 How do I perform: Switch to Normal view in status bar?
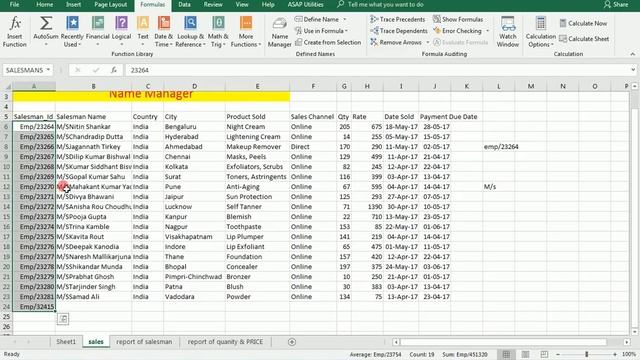click(506, 354)
